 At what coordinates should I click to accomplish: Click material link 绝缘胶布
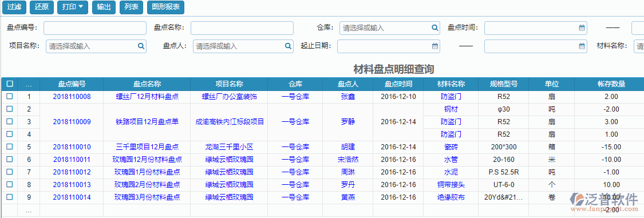(451, 197)
